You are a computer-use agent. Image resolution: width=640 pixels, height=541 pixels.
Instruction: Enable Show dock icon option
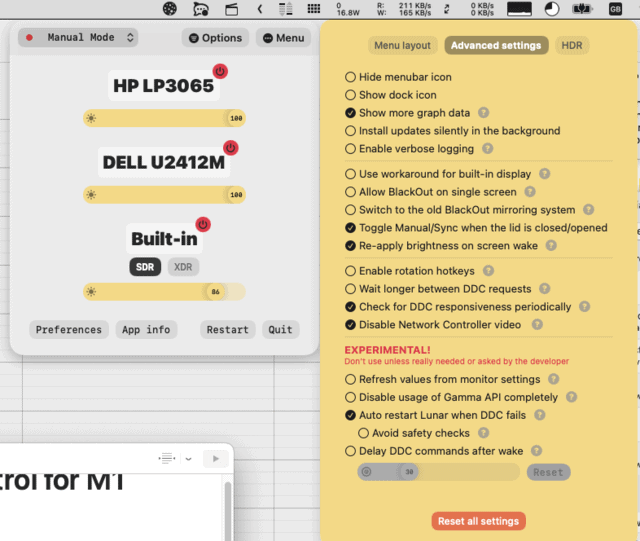click(x=350, y=95)
